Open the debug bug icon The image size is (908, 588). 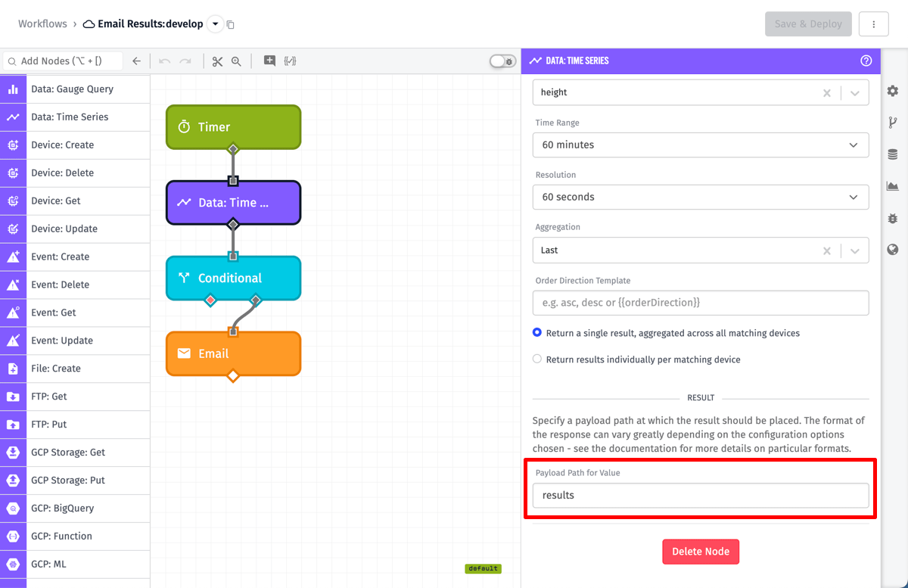pos(893,218)
